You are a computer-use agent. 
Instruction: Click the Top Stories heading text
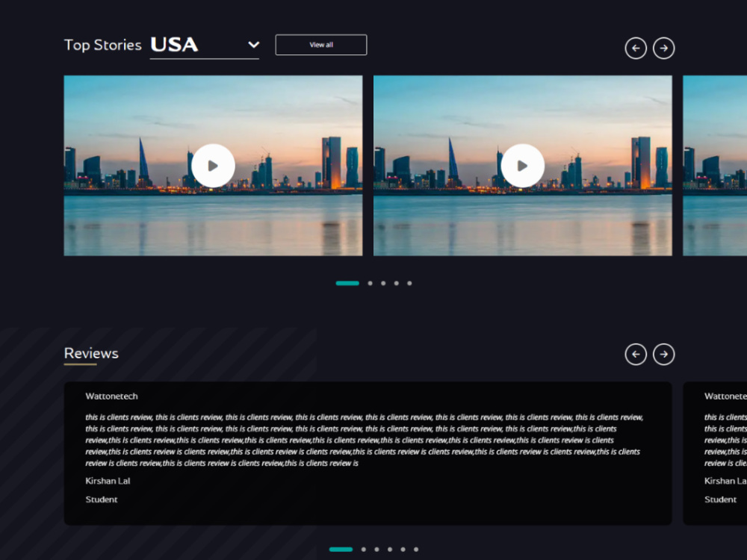(x=103, y=46)
